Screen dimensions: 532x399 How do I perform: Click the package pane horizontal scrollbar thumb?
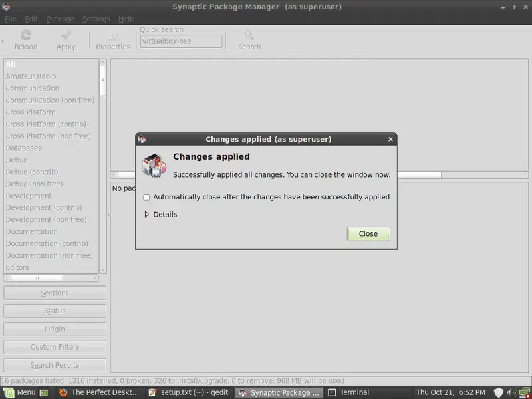point(279,175)
